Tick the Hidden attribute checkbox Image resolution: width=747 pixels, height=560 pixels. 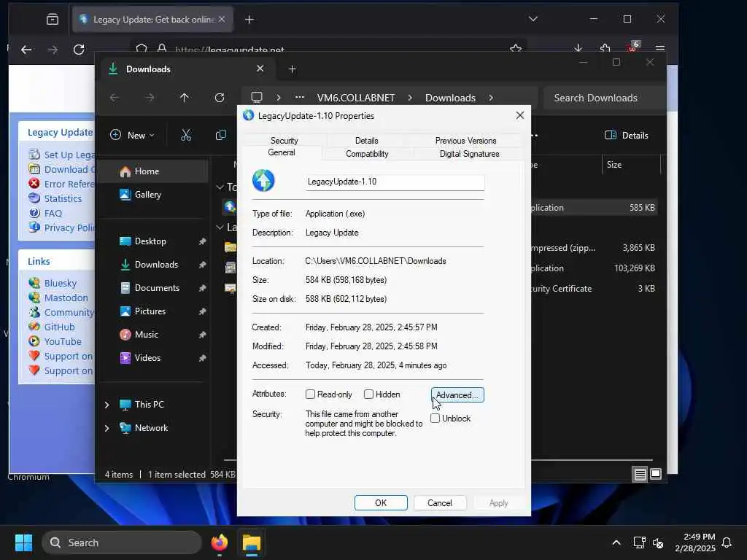point(368,394)
